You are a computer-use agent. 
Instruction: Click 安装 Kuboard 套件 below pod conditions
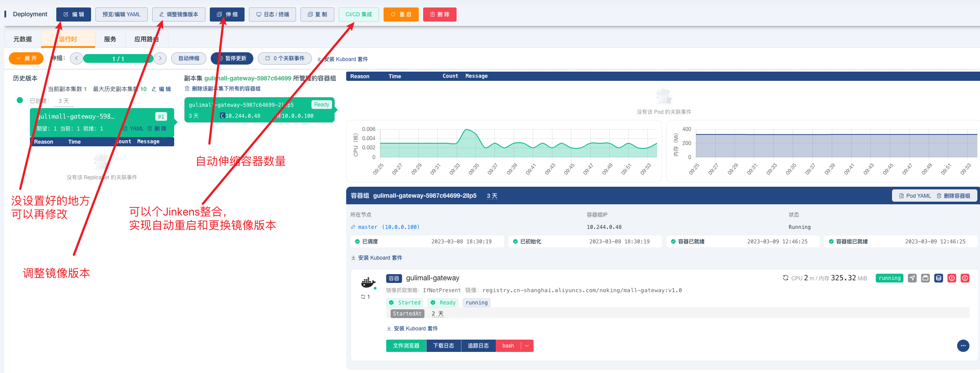pyautogui.click(x=377, y=258)
